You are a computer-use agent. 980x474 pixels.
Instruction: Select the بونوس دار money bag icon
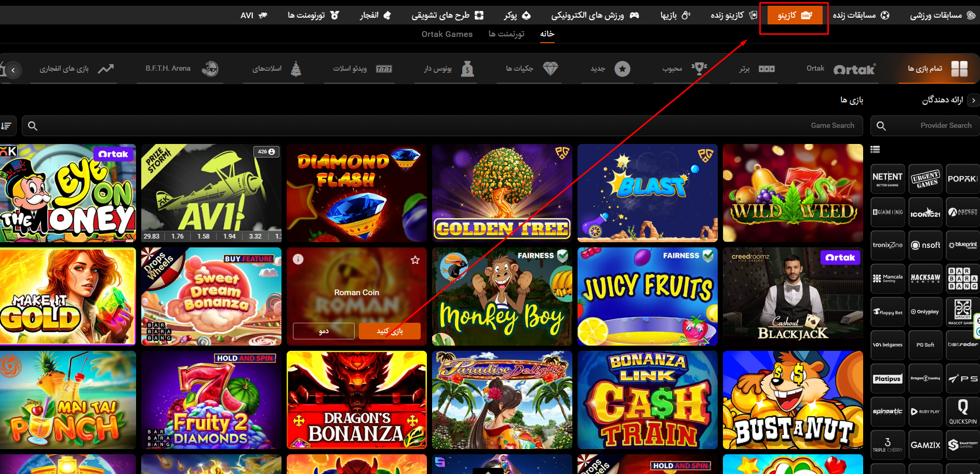click(x=467, y=69)
